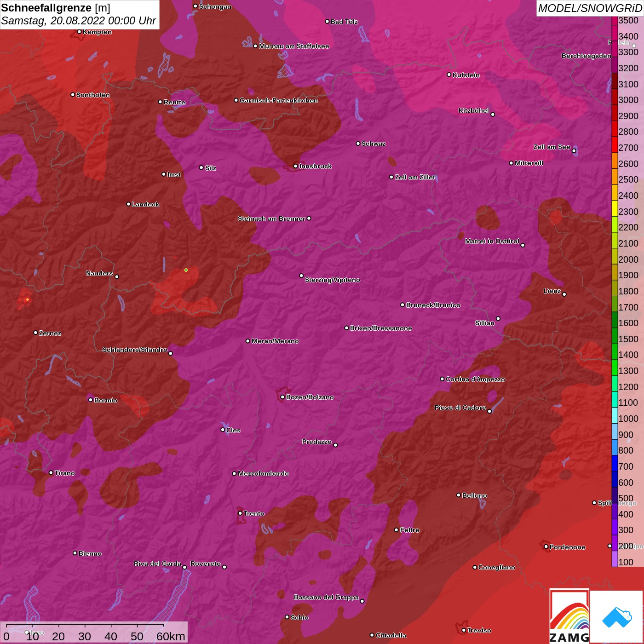Click the Sonthofen city label
This screenshot has width=644, height=644.
point(93,95)
